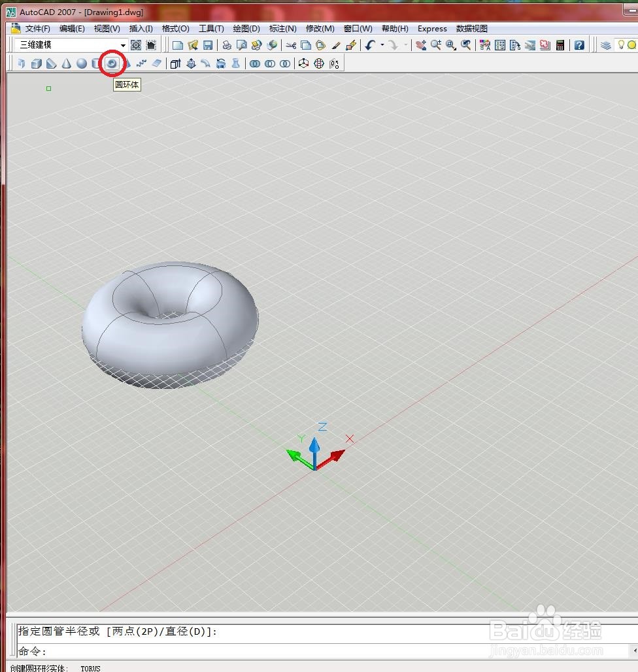The image size is (638, 672).
Task: Open Layer Properties Manager
Action: point(605,45)
